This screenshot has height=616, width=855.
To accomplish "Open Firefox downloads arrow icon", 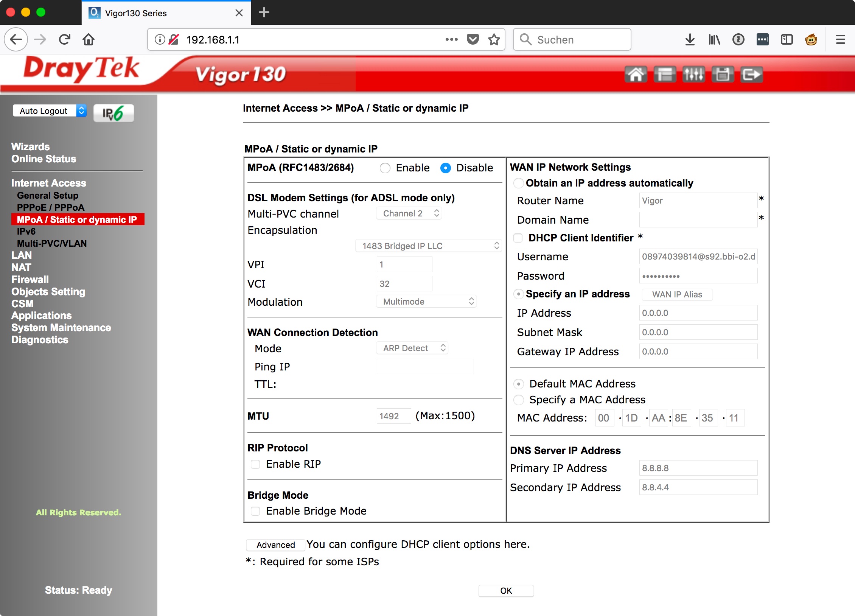I will 690,39.
